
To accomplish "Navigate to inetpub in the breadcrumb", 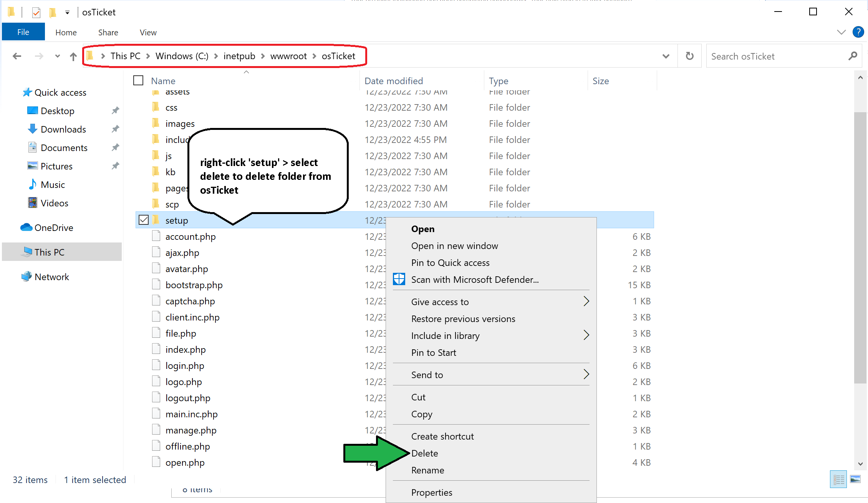I will pyautogui.click(x=239, y=56).
